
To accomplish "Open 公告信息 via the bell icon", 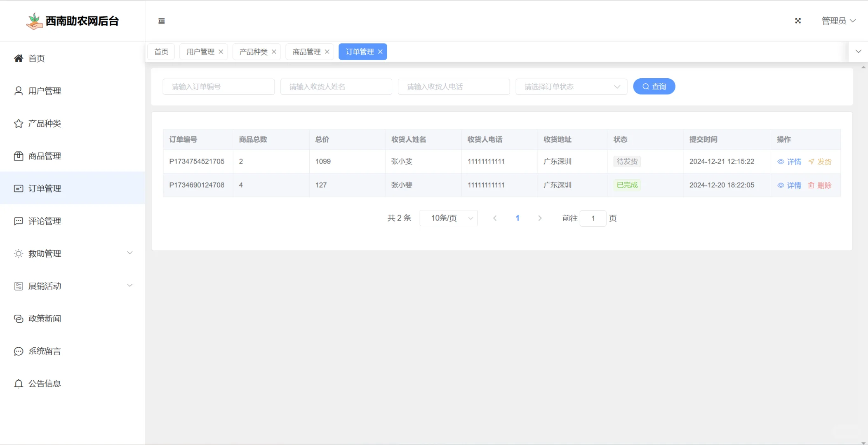I will [x=19, y=383].
